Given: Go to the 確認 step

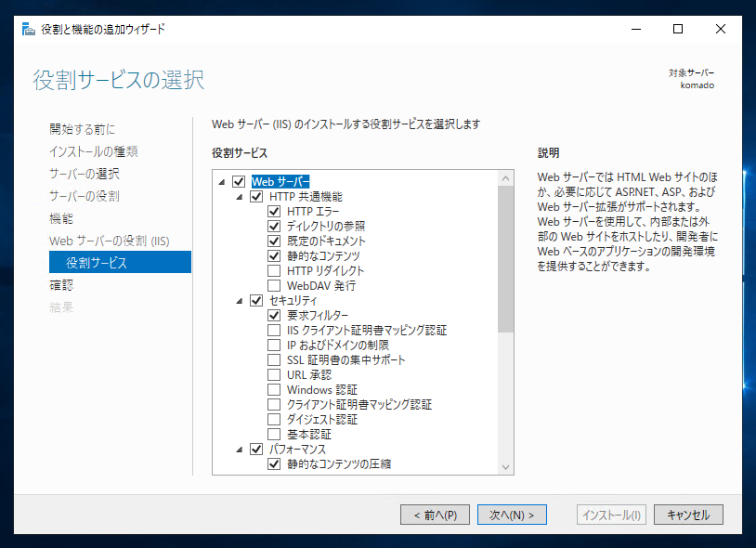Looking at the screenshot, I should tap(61, 285).
